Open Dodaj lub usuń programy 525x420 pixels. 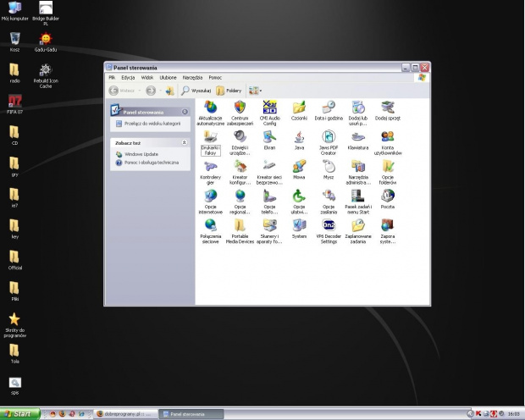tap(358, 113)
